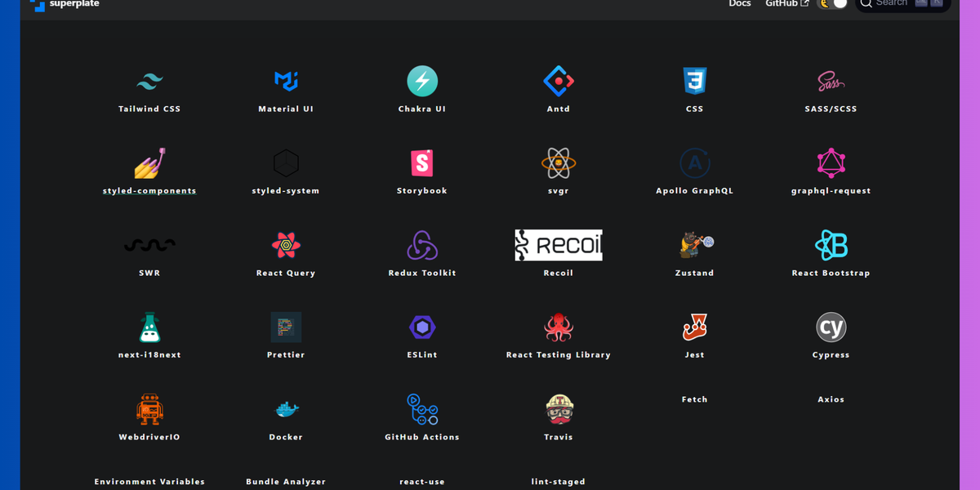Choose the Chakra UI lightning icon
The image size is (980, 490).
coord(422,81)
